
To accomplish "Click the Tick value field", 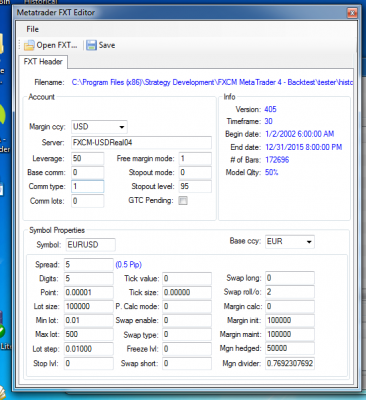I will click(x=187, y=278).
